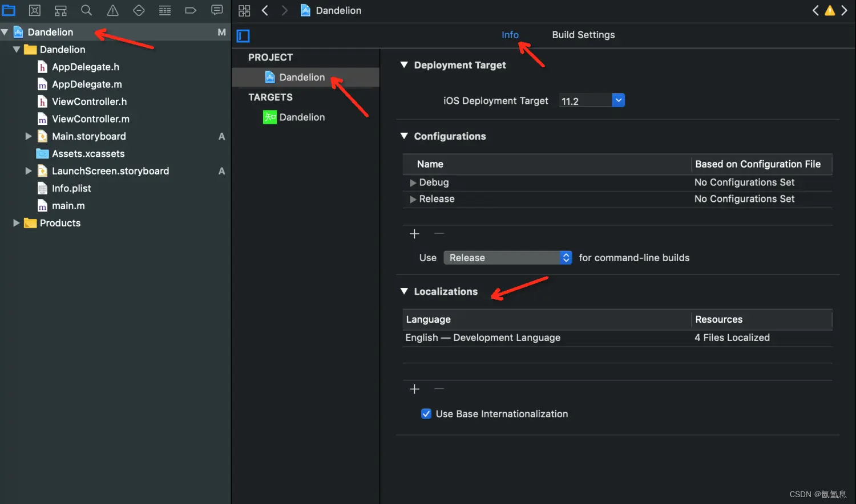Screen dimensions: 856x504
Task: Remove selected localization with minus
Action: coord(439,389)
